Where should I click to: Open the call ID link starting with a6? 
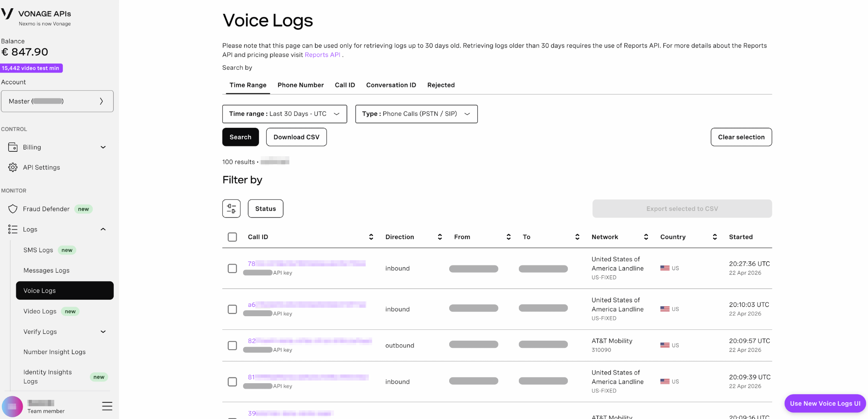coord(307,304)
